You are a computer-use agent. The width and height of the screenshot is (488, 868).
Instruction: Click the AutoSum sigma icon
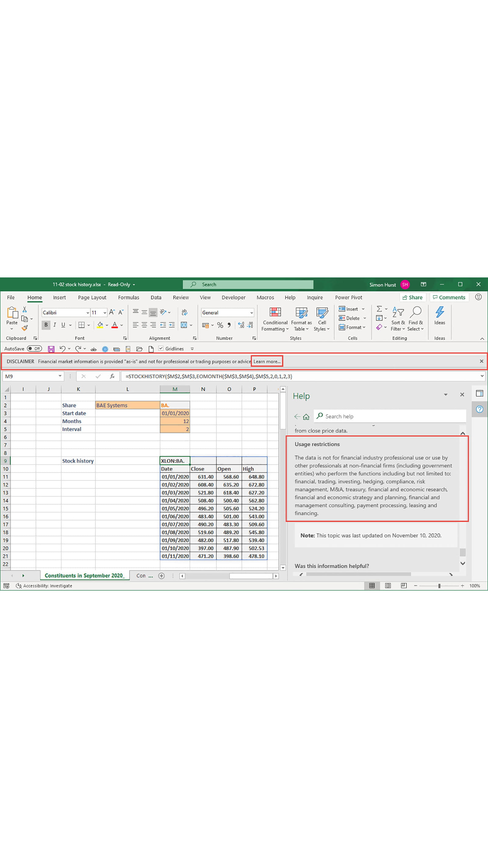379,309
